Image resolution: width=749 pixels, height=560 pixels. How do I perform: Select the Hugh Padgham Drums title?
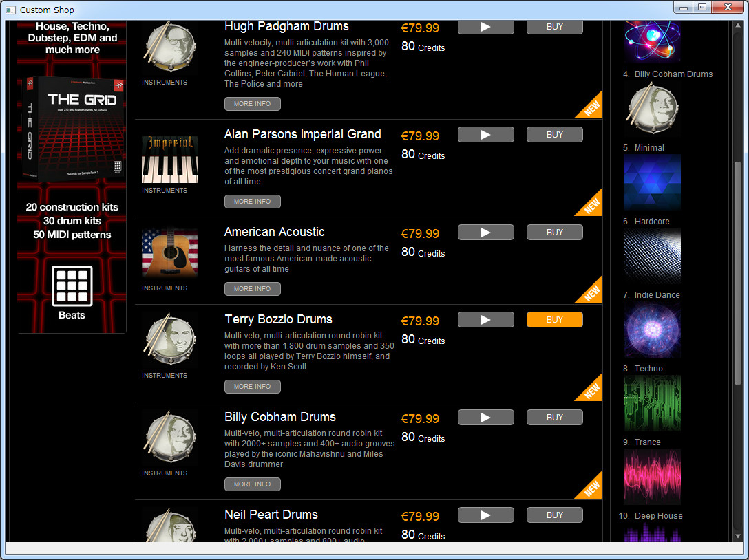(286, 26)
